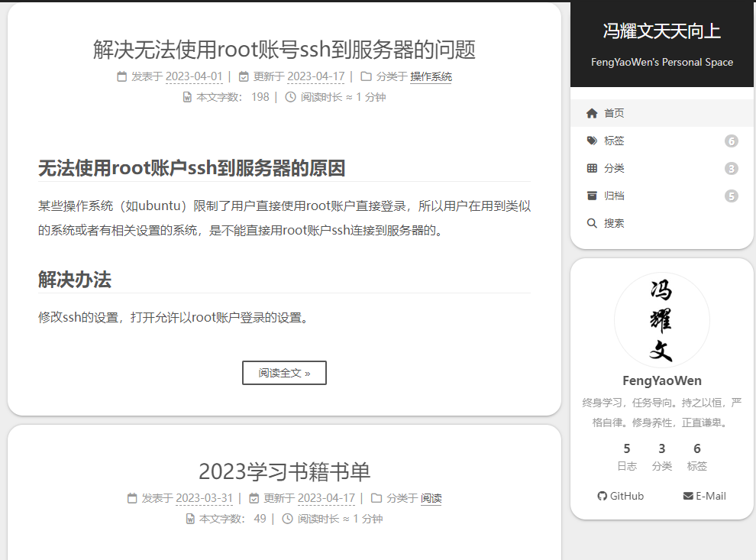This screenshot has width=756, height=560.
Task: Click the calendar-check icon in the 2023学习书籍书单 post meta
Action: point(254,498)
